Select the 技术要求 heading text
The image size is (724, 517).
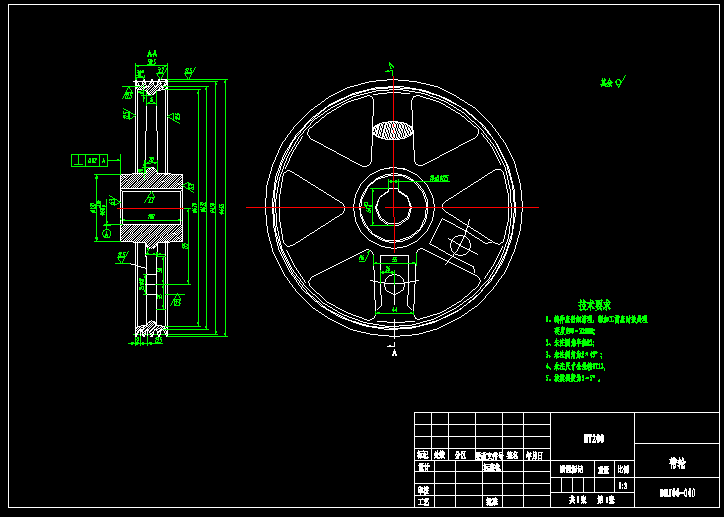[594, 305]
